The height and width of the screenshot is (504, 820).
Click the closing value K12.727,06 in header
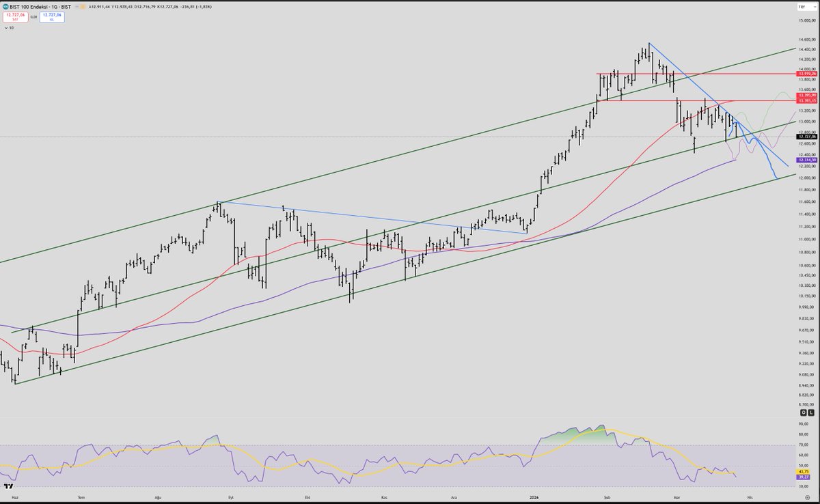167,7
